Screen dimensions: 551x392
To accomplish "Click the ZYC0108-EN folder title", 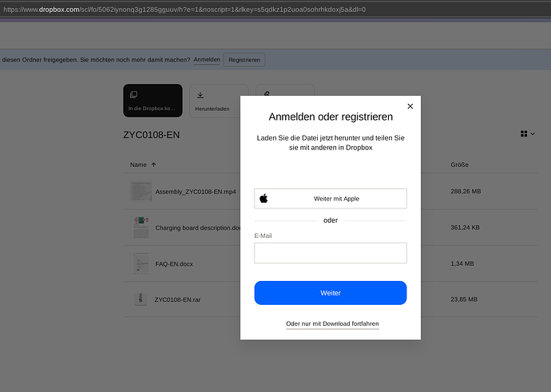I will (152, 135).
